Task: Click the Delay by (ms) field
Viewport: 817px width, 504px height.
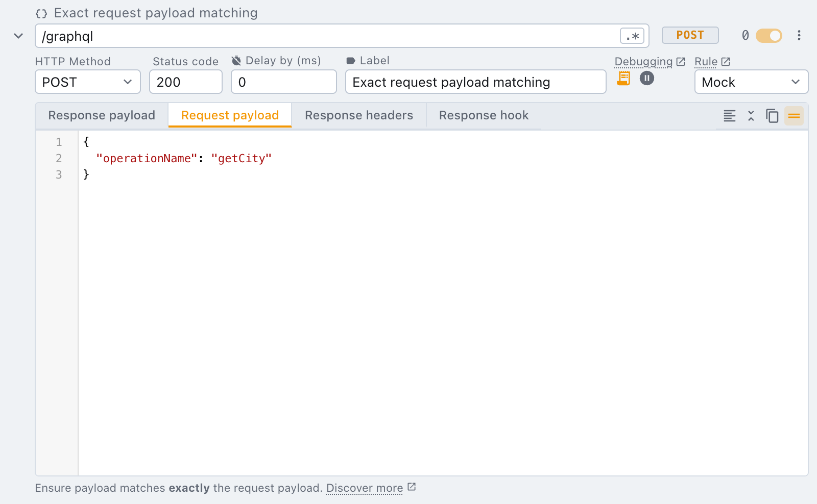Action: (284, 82)
